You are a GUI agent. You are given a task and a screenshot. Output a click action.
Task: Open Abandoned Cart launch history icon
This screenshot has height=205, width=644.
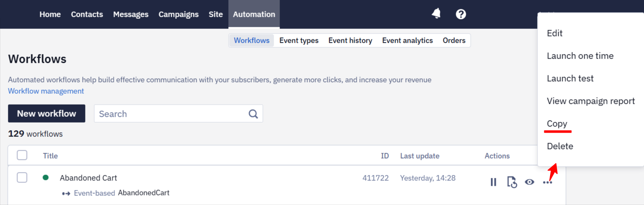tap(512, 182)
